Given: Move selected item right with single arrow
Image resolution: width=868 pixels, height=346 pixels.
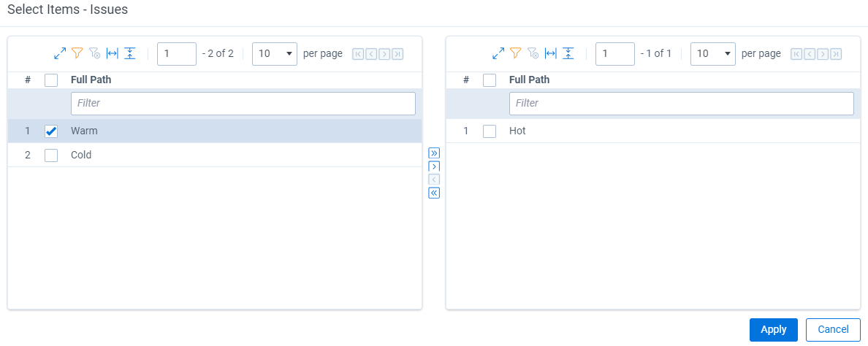Looking at the screenshot, I should coord(434,166).
